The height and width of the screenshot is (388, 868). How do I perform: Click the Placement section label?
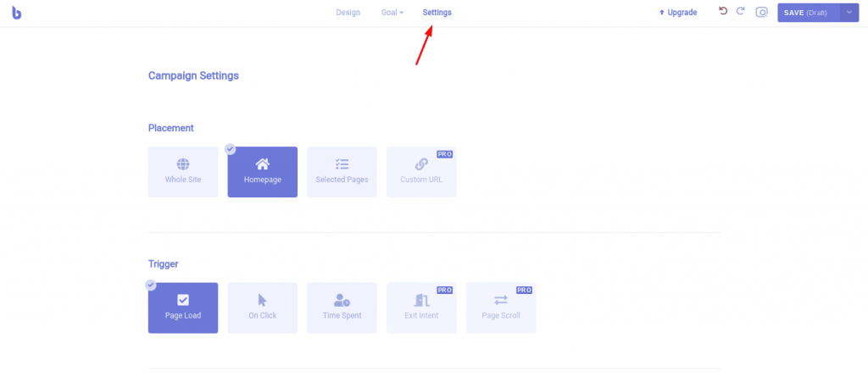171,128
